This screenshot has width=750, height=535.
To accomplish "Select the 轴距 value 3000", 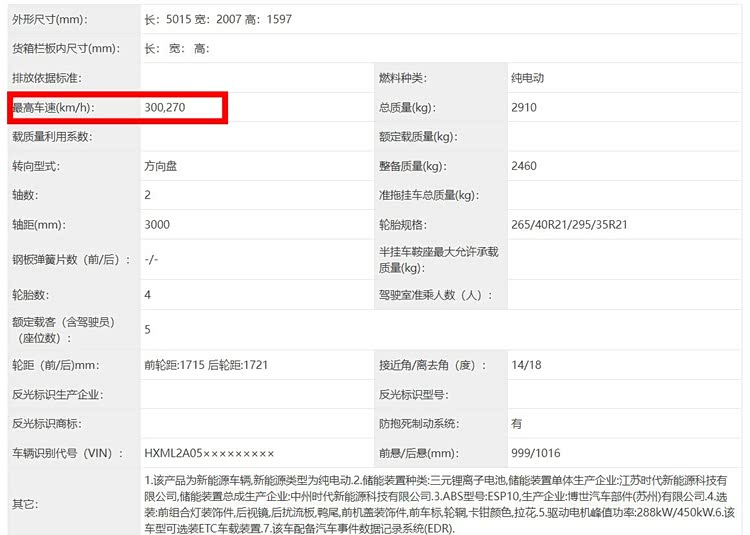I will pos(157,224).
